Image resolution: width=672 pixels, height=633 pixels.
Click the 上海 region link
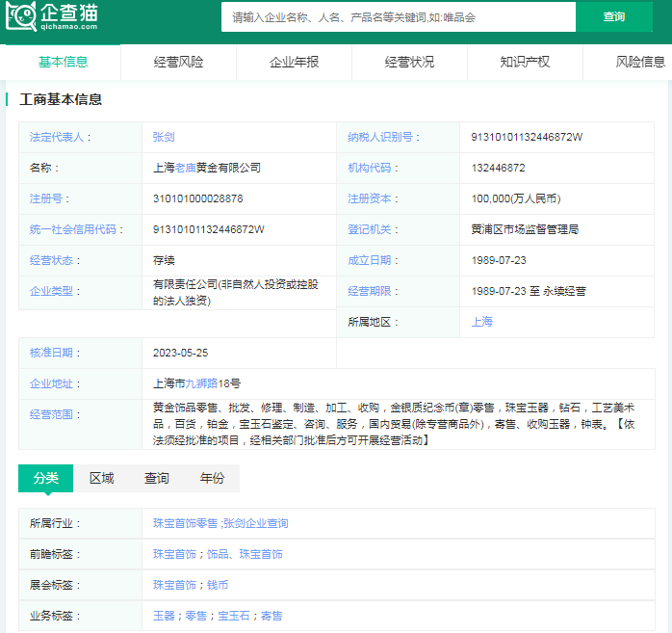click(481, 322)
